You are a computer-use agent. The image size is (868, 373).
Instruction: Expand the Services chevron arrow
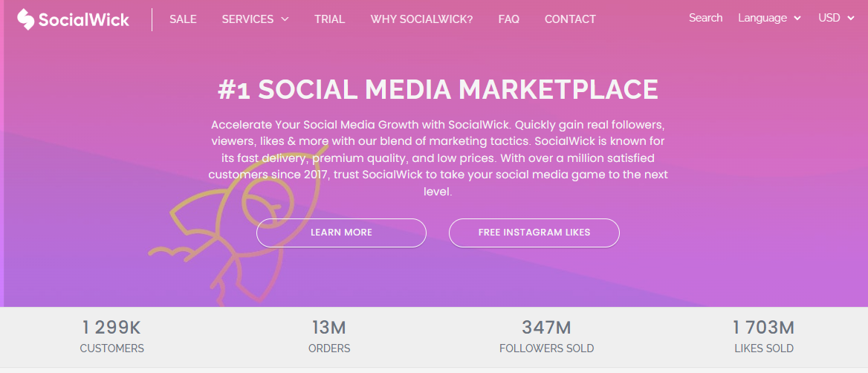[285, 19]
